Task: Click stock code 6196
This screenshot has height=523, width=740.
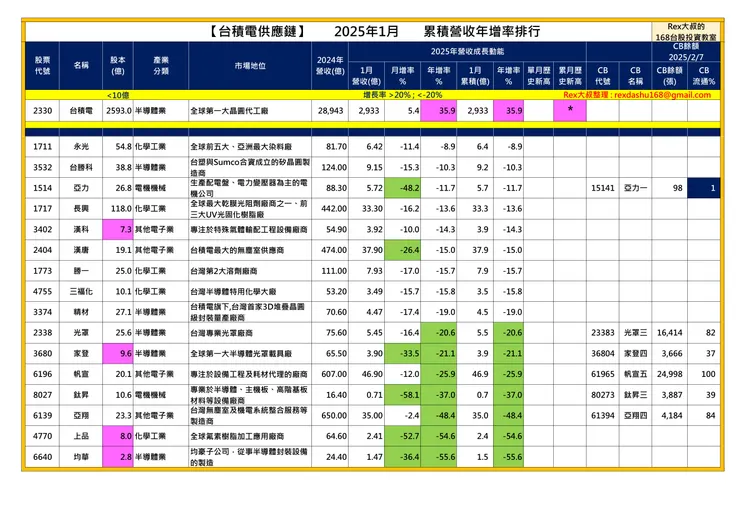Action: pos(42,374)
